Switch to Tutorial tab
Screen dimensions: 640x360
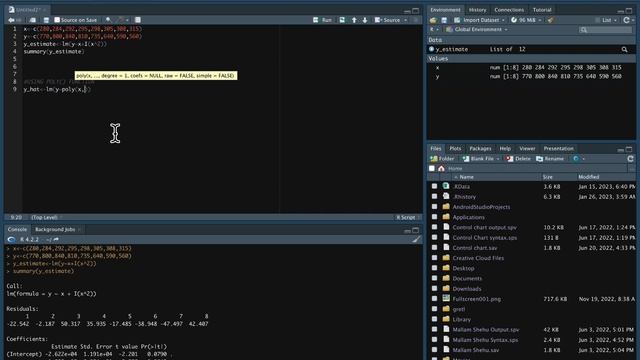pyautogui.click(x=542, y=10)
